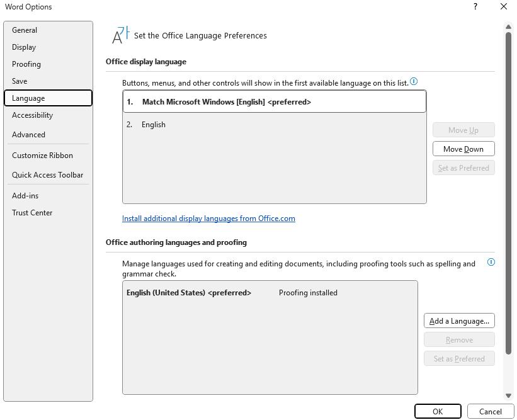Click the Add a Language button
The image size is (517, 420).
click(459, 321)
